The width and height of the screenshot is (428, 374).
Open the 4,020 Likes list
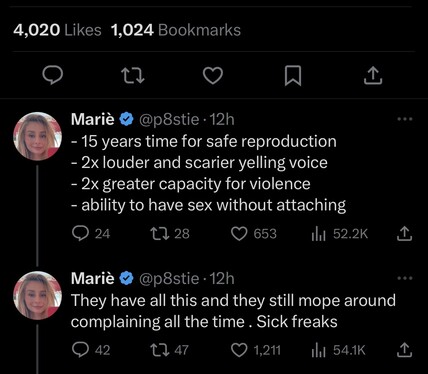pyautogui.click(x=57, y=30)
